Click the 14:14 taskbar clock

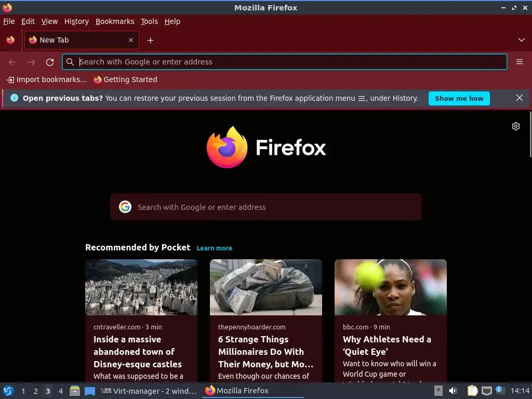click(520, 391)
